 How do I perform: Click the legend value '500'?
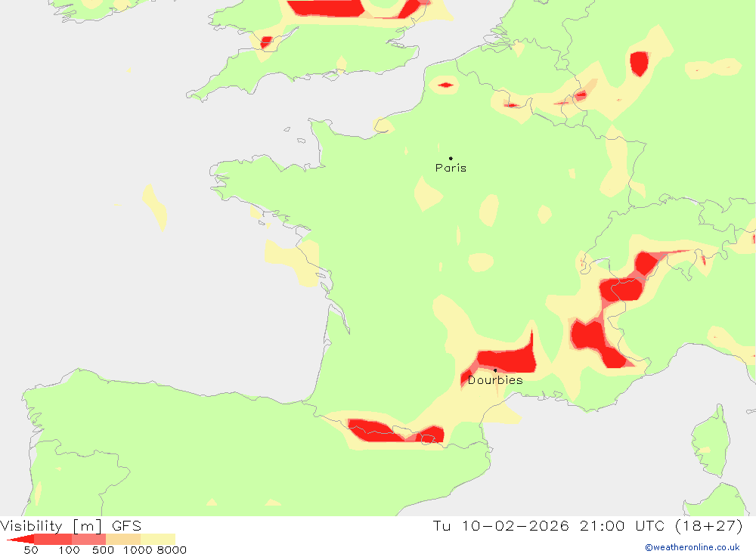pyautogui.click(x=103, y=550)
